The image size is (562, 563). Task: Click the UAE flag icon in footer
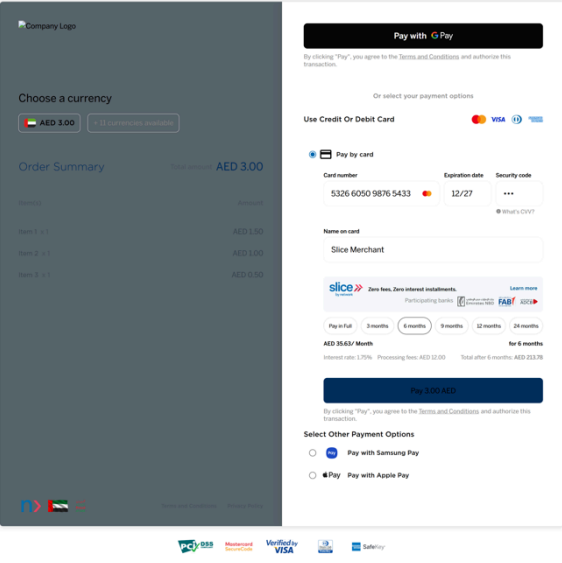point(58,506)
